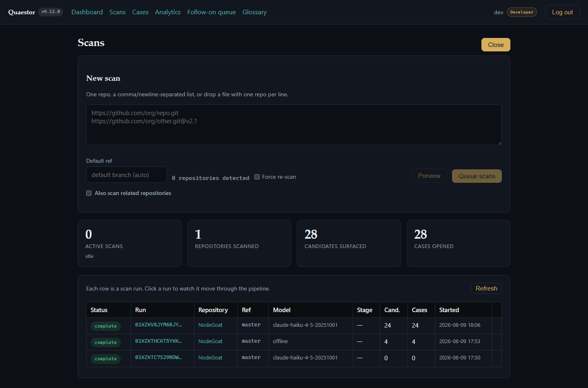Switch to Analytics
The height and width of the screenshot is (388, 588).
click(x=168, y=12)
